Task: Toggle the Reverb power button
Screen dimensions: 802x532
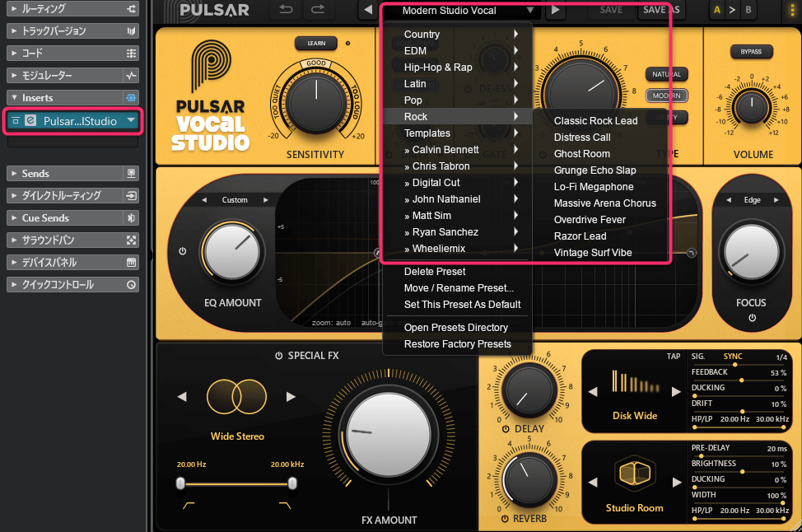Action: tap(506, 519)
